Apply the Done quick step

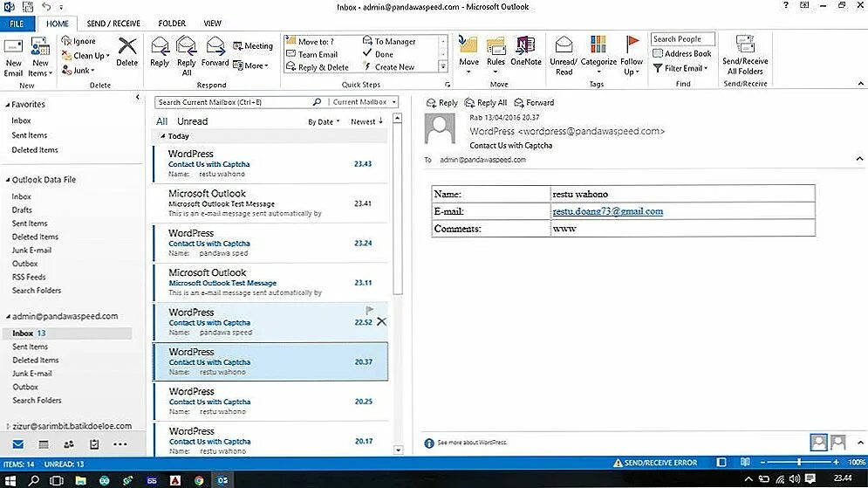pyautogui.click(x=378, y=54)
